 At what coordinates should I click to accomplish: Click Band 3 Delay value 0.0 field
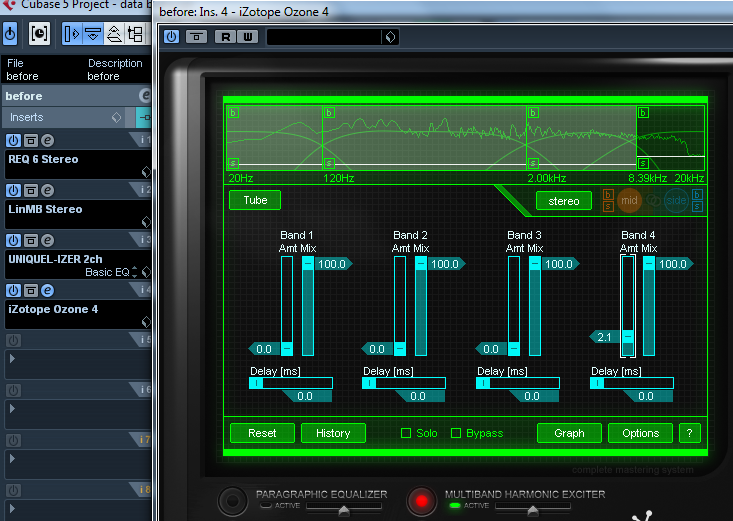coord(533,396)
